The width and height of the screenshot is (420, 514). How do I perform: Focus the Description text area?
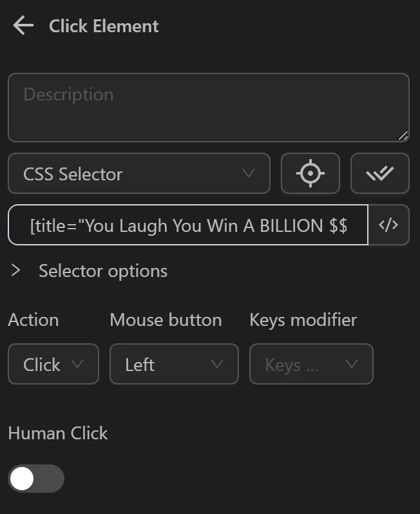208,108
